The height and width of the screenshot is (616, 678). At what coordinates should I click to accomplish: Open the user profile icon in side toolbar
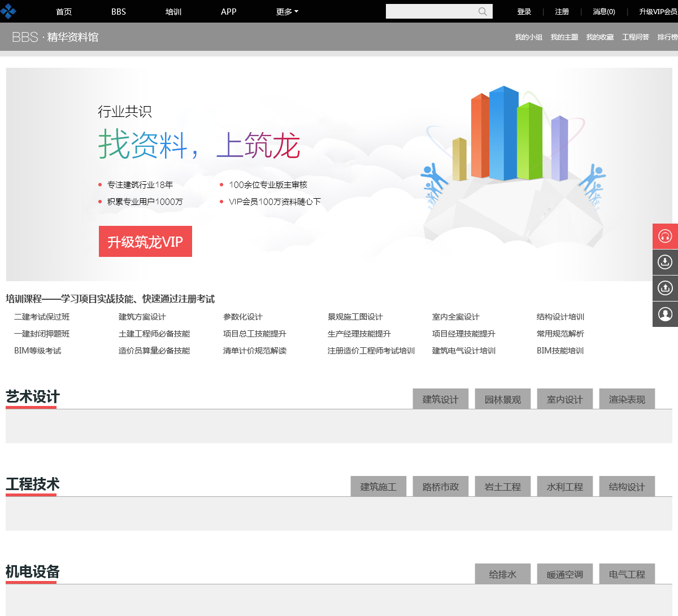point(665,314)
